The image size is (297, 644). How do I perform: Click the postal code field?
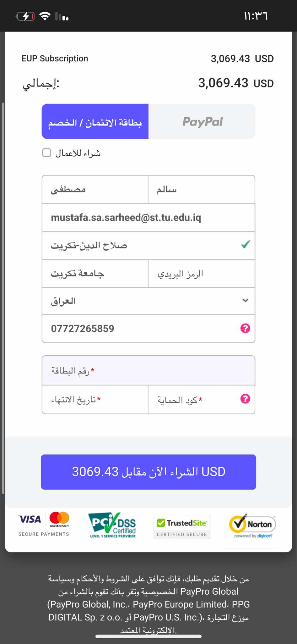click(201, 274)
